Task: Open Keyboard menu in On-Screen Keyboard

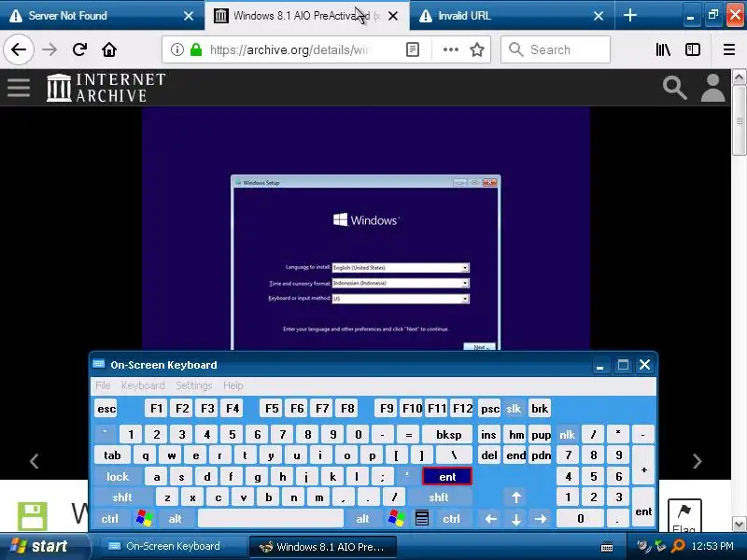Action: [x=143, y=385]
